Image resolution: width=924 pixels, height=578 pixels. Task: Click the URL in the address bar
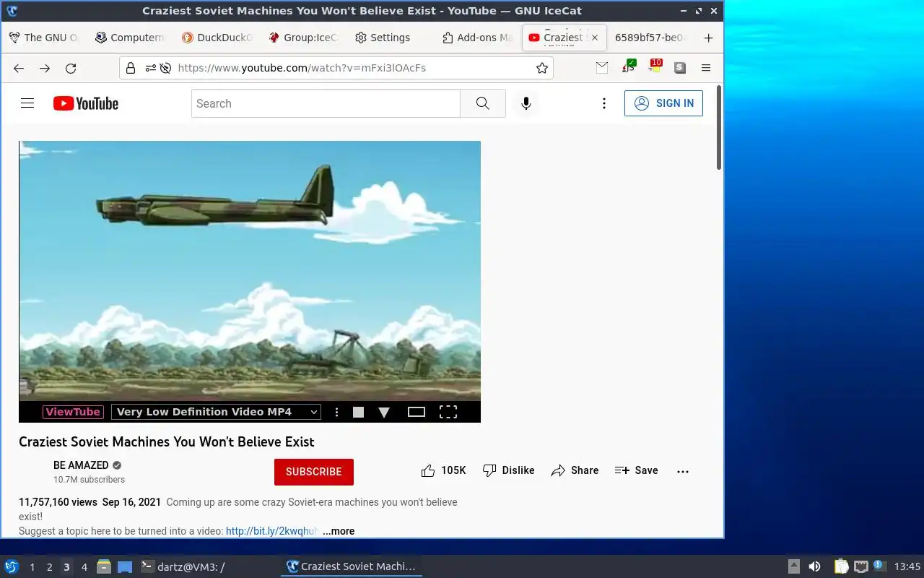point(302,68)
